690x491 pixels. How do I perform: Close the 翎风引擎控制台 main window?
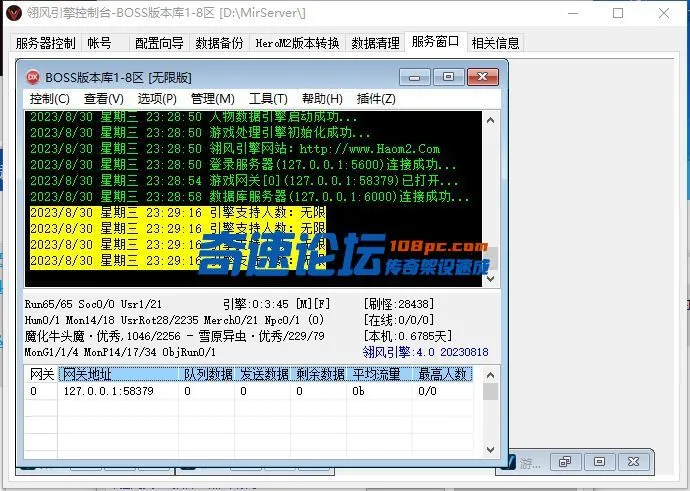[x=664, y=13]
